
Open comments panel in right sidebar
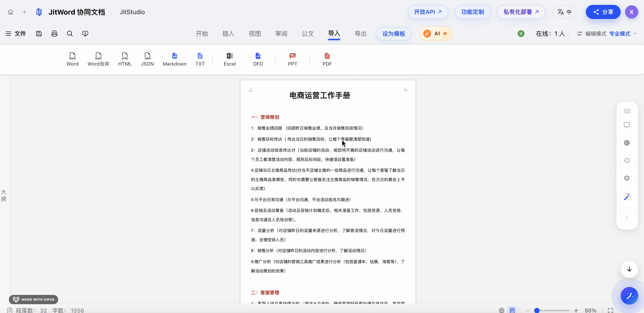coord(627,125)
